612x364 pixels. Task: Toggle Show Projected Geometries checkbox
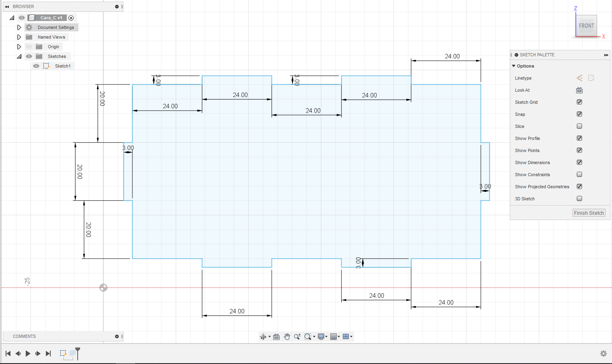point(579,187)
